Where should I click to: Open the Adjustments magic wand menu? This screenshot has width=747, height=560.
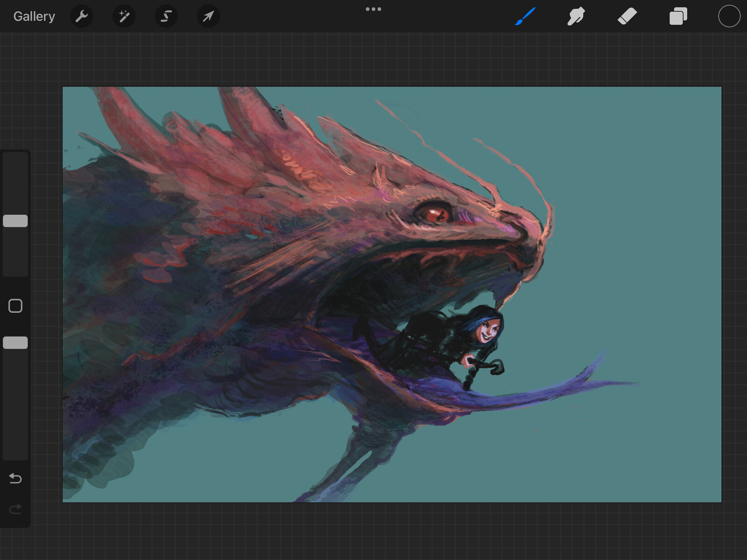(124, 16)
